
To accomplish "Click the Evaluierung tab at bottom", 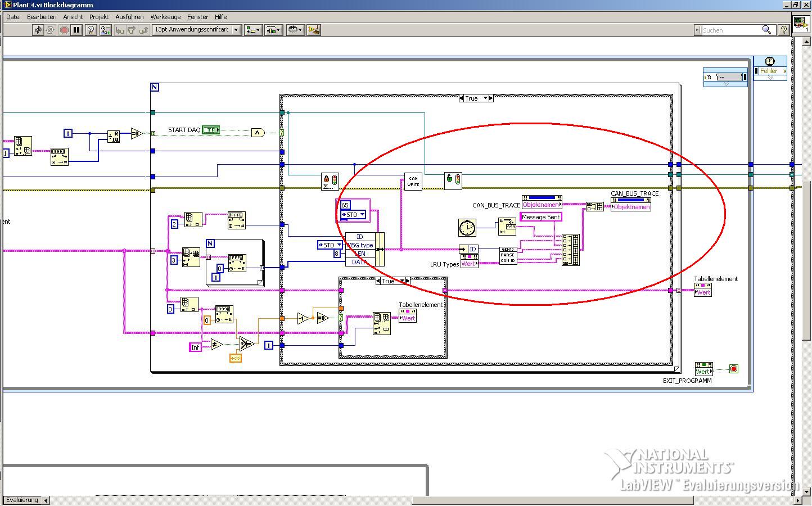I will click(22, 500).
